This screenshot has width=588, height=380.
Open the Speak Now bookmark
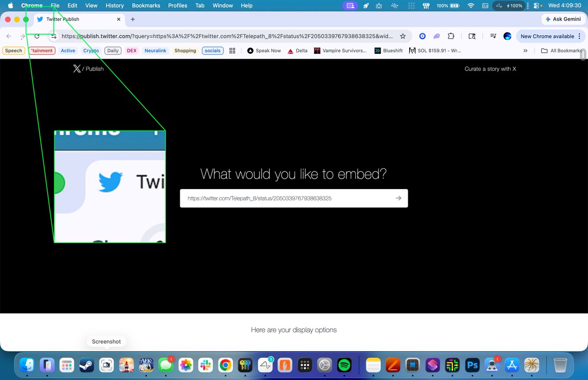(x=264, y=50)
